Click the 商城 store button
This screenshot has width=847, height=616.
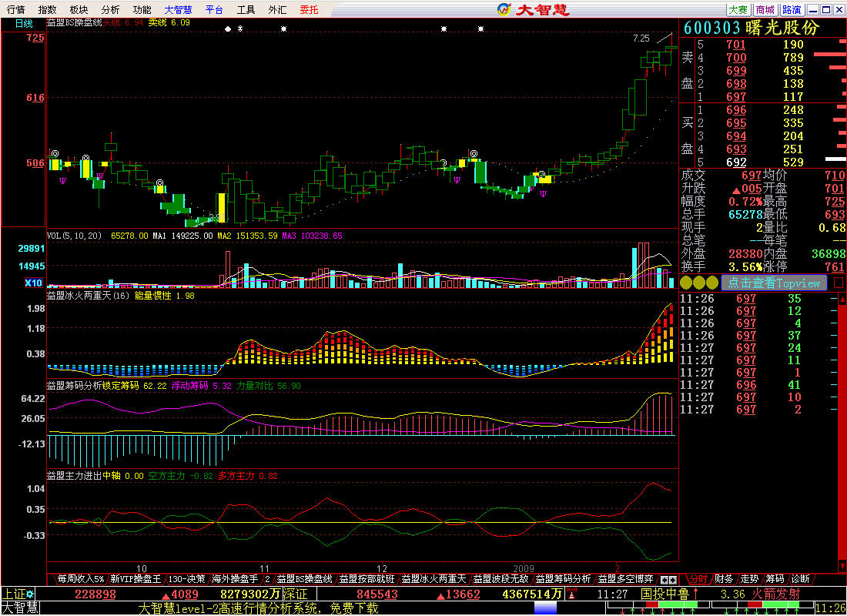click(765, 10)
